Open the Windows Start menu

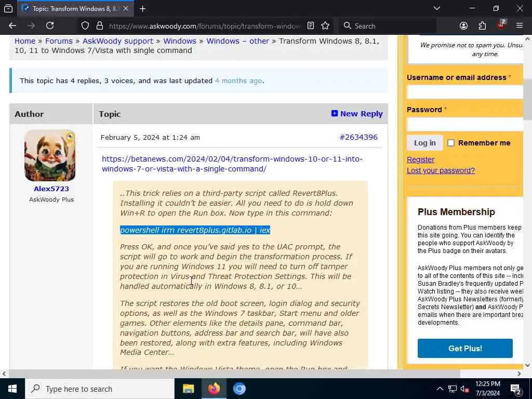12,389
